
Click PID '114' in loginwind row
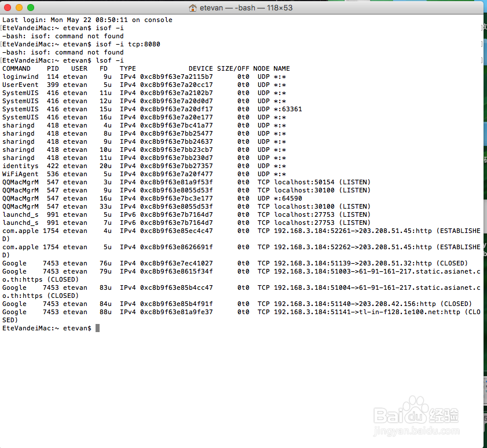click(53, 77)
